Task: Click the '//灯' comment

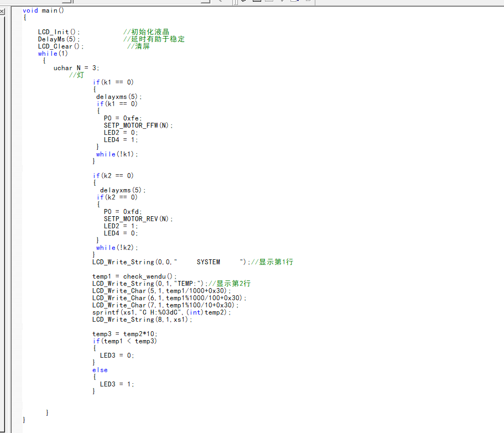Action: tap(76, 75)
